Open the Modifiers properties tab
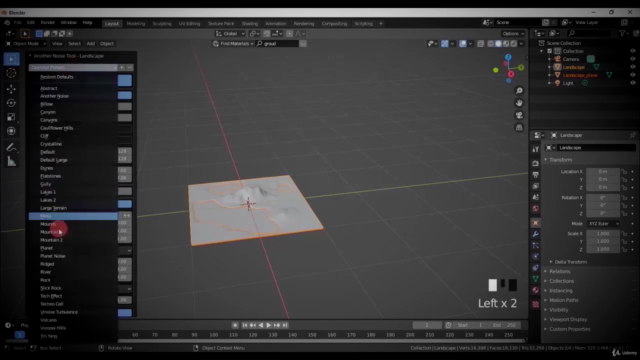This screenshot has height=360, width=640. click(x=536, y=234)
